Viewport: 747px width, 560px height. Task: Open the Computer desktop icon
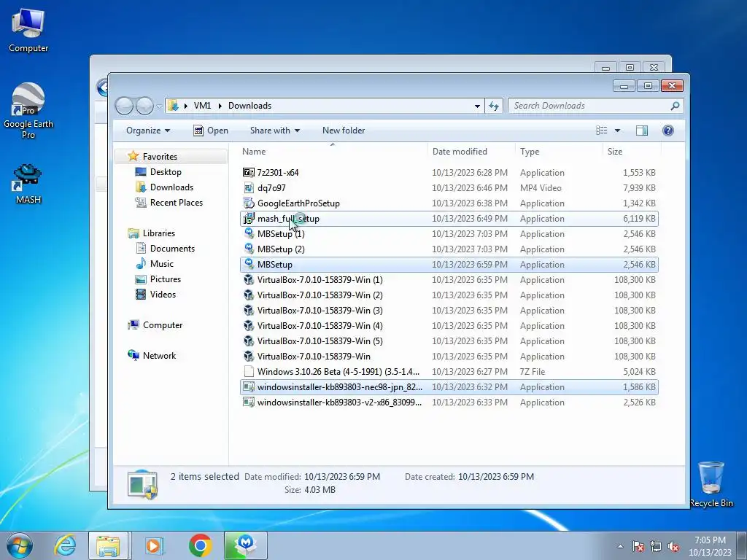point(28,29)
